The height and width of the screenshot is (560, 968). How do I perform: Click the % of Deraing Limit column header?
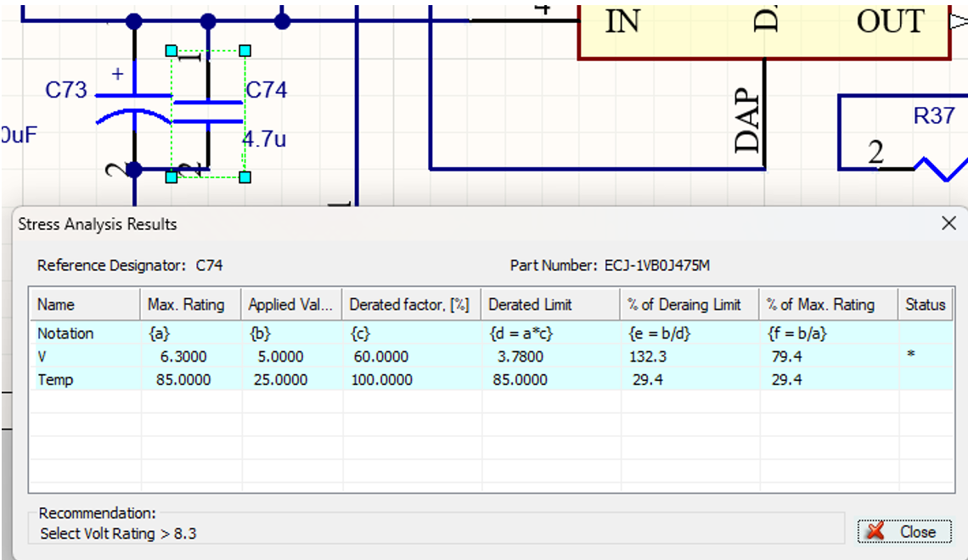[x=689, y=305]
